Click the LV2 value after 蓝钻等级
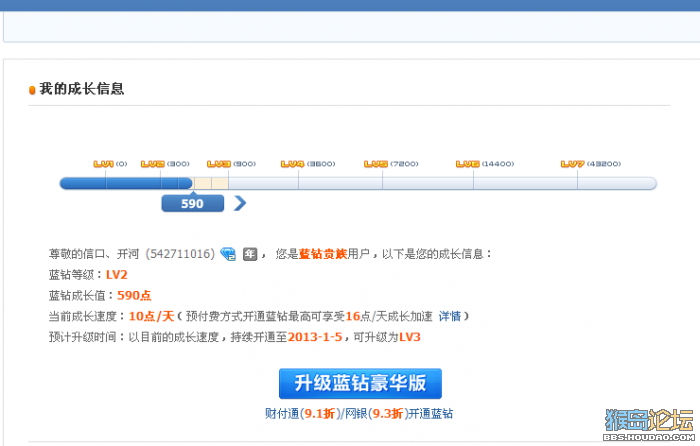Image resolution: width=700 pixels, height=446 pixels. [x=117, y=275]
